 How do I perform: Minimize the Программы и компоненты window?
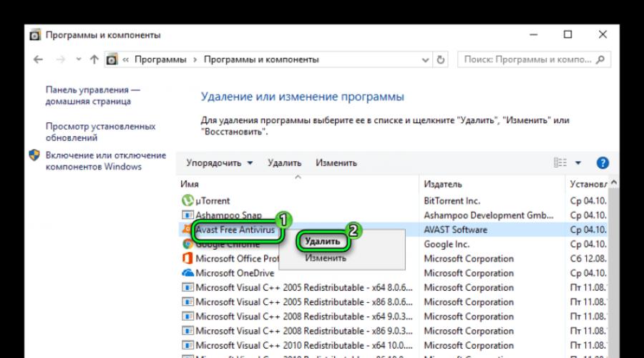[534, 35]
